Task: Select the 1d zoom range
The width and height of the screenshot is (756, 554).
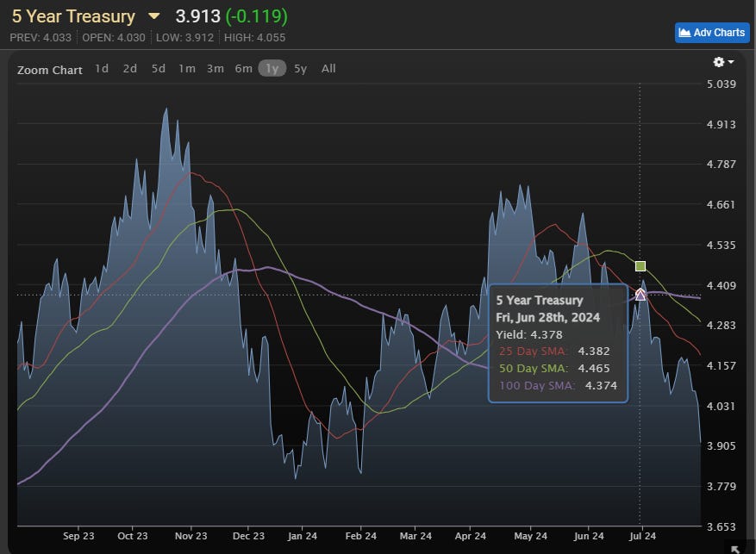Action: (102, 68)
